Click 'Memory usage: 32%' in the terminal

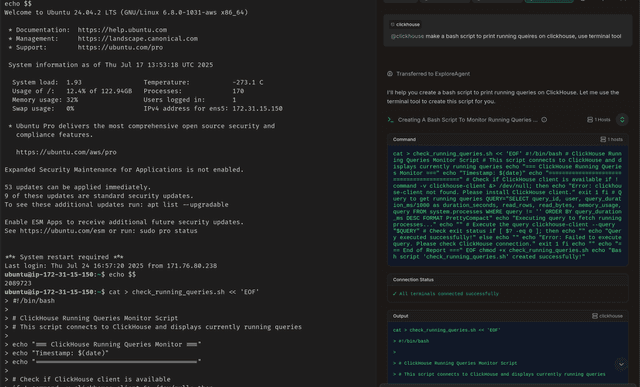[x=45, y=100]
